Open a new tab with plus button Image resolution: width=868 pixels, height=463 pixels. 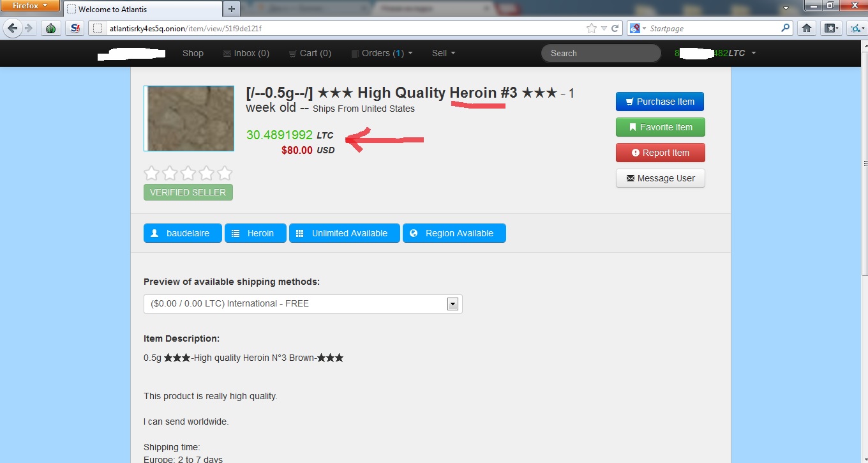(x=232, y=9)
